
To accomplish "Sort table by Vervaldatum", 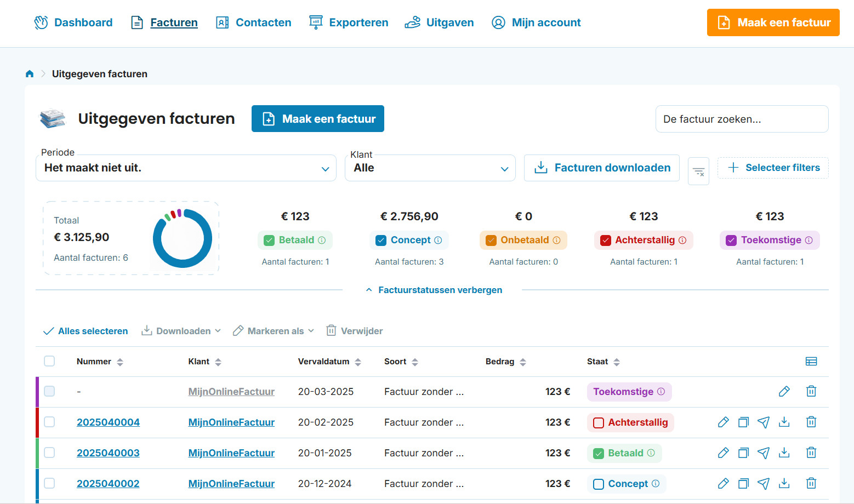I will [329, 362].
